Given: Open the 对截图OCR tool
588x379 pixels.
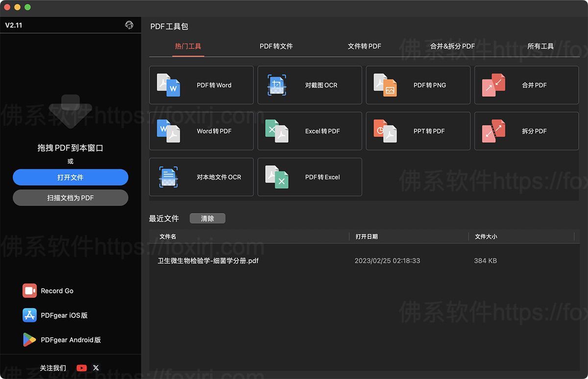Looking at the screenshot, I should (309, 85).
